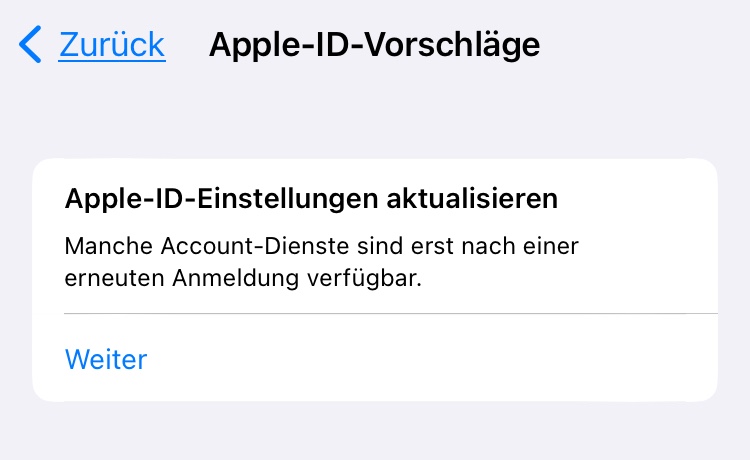The image size is (750, 460).
Task: Click the text erneuten Anmeldung verfügbar
Action: click(243, 278)
